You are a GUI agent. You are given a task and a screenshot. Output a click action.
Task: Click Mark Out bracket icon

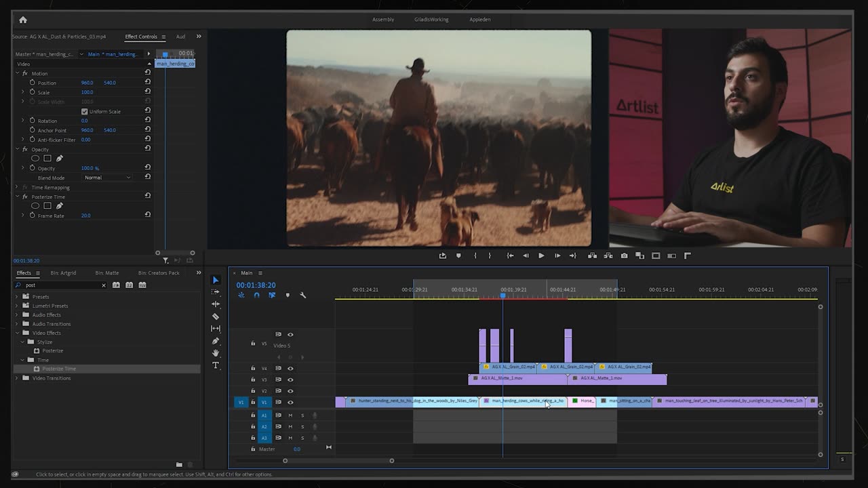coord(490,256)
